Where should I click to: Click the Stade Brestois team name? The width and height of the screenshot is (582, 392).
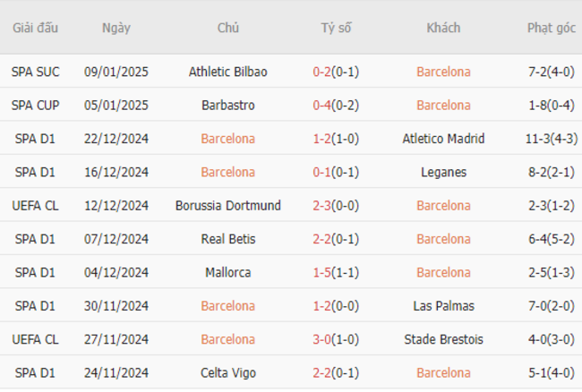443,339
